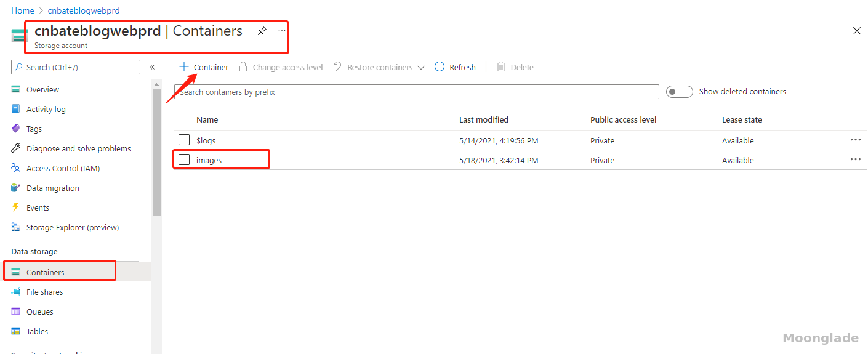Open the cnbateblogwebprd breadcrumb link

click(x=84, y=10)
